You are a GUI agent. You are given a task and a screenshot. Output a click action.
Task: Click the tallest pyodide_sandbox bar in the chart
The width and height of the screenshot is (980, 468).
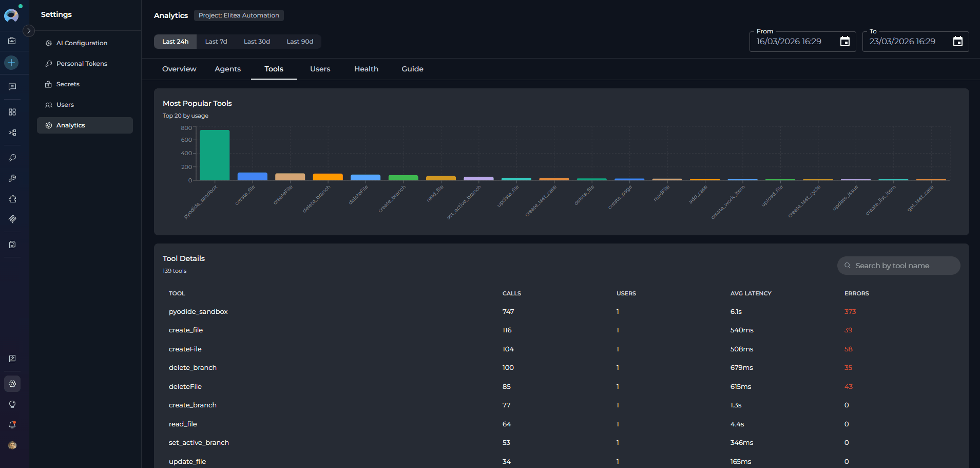click(214, 154)
